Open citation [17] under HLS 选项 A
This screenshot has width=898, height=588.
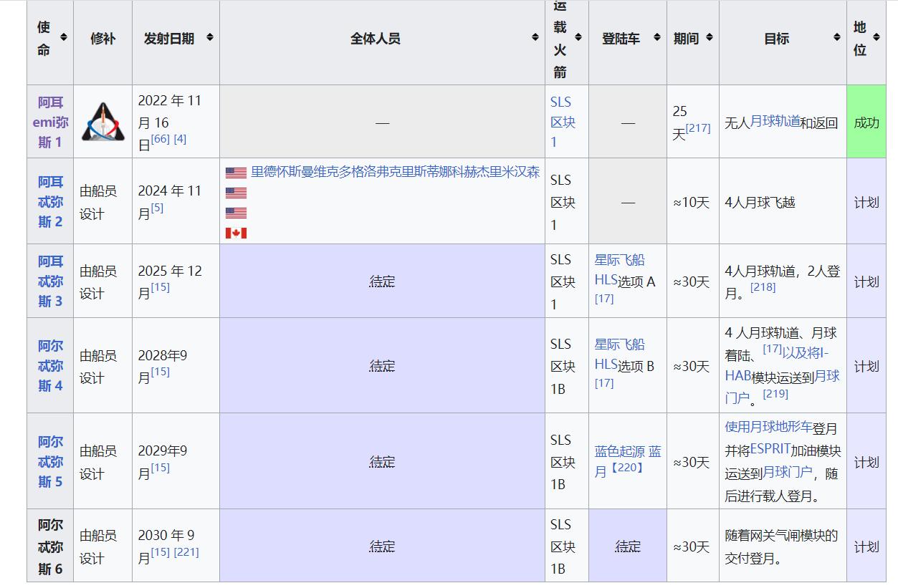[x=604, y=299]
